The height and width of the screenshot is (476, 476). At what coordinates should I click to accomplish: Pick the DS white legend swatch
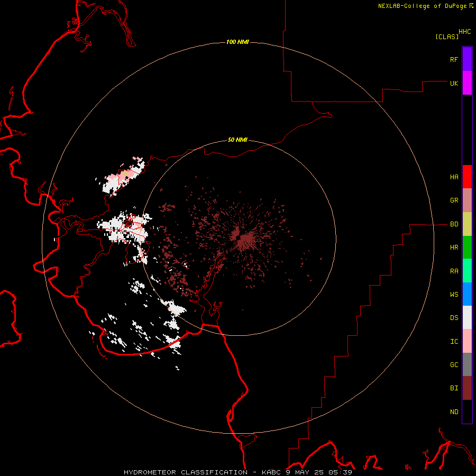coord(467,317)
